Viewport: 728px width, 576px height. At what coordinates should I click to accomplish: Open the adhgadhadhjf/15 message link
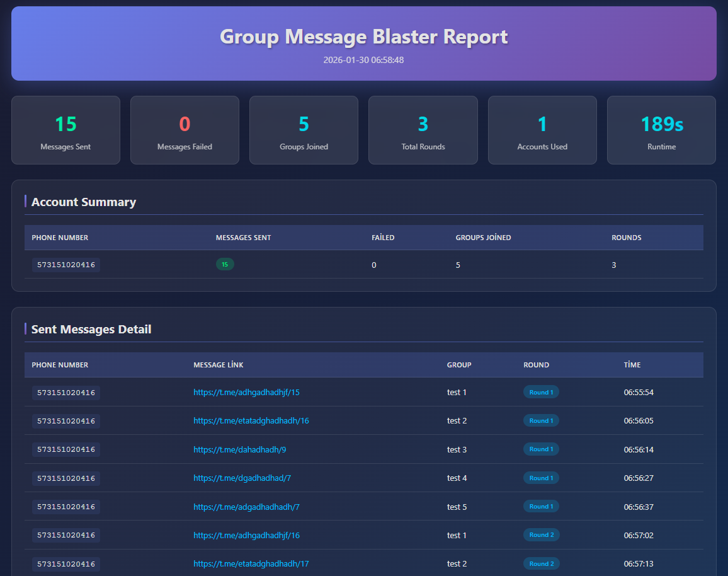246,392
